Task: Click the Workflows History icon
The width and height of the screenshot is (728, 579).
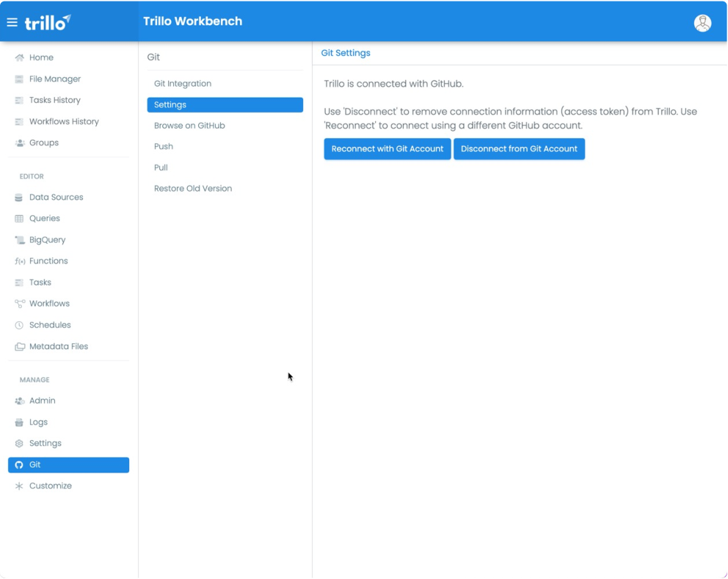Action: (x=19, y=122)
